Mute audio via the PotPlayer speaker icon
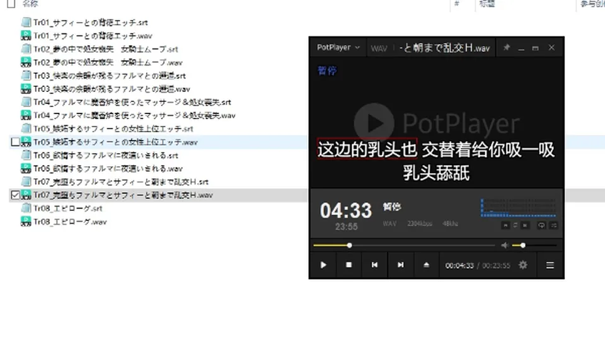The width and height of the screenshot is (605, 364). click(504, 245)
